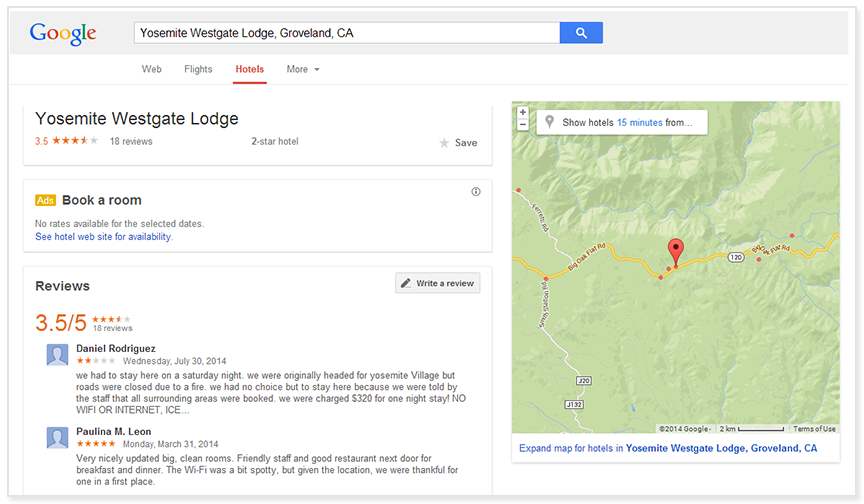
Task: Open the 18 reviews link under hotel name
Action: pyautogui.click(x=131, y=142)
